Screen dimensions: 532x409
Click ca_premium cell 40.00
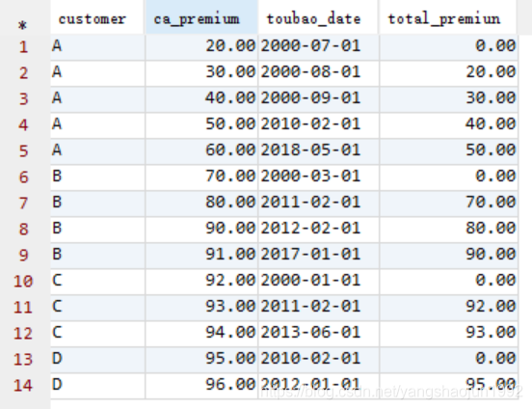click(x=201, y=99)
